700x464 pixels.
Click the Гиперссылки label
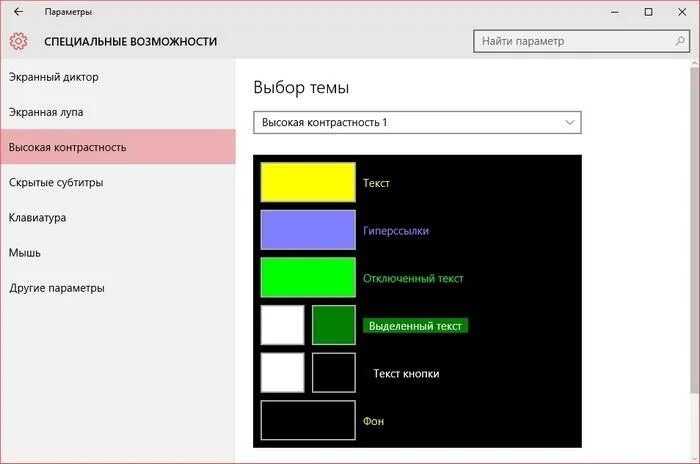(396, 231)
